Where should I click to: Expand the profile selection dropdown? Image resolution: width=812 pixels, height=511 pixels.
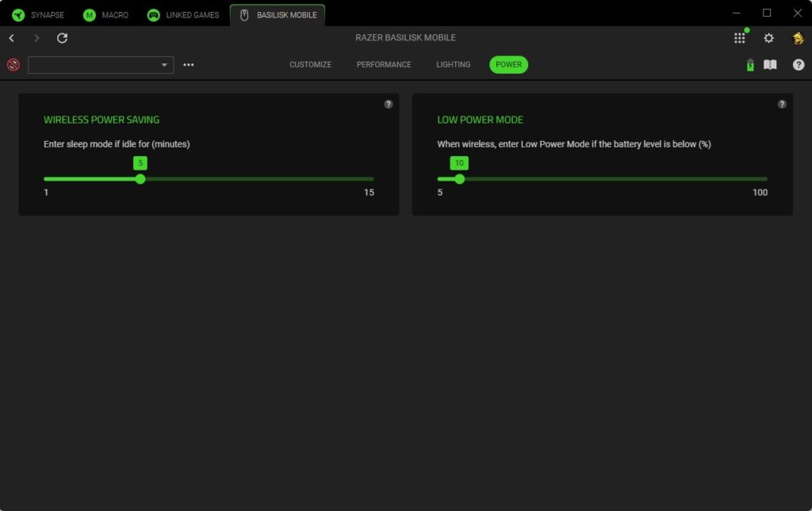pyautogui.click(x=101, y=65)
